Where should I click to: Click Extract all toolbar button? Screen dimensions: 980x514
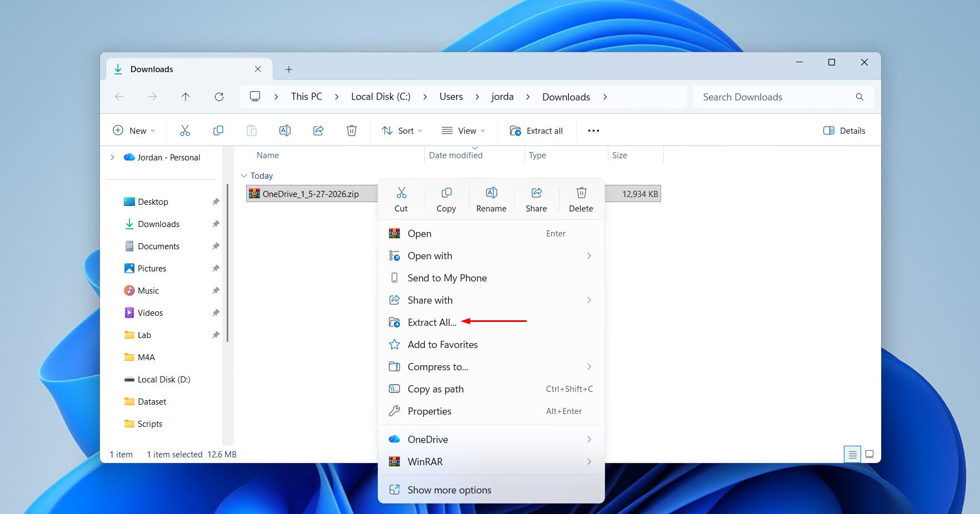[x=537, y=130]
